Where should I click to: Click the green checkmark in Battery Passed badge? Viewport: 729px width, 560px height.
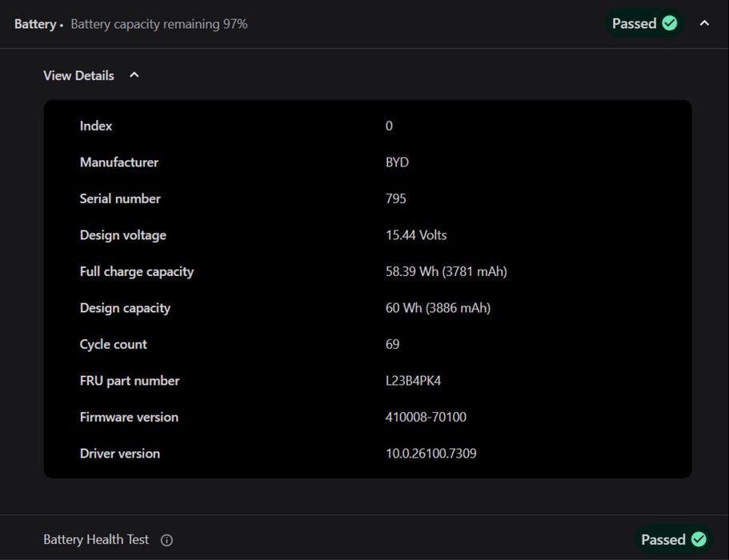(x=670, y=23)
